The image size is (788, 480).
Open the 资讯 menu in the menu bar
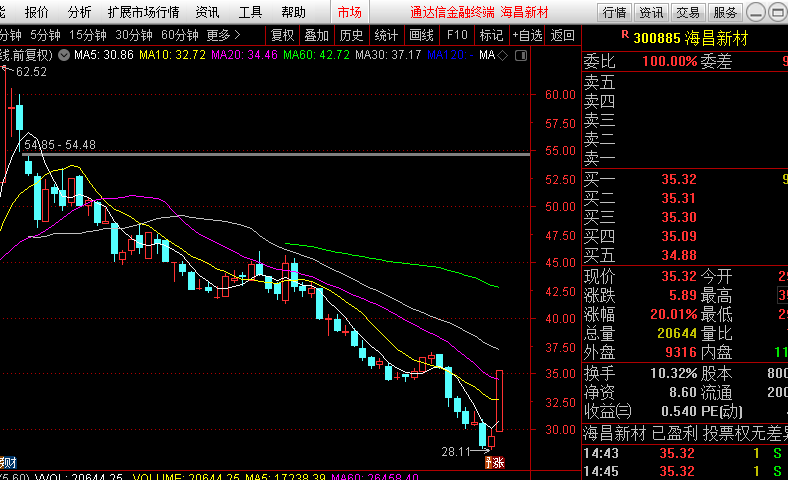pyautogui.click(x=208, y=12)
